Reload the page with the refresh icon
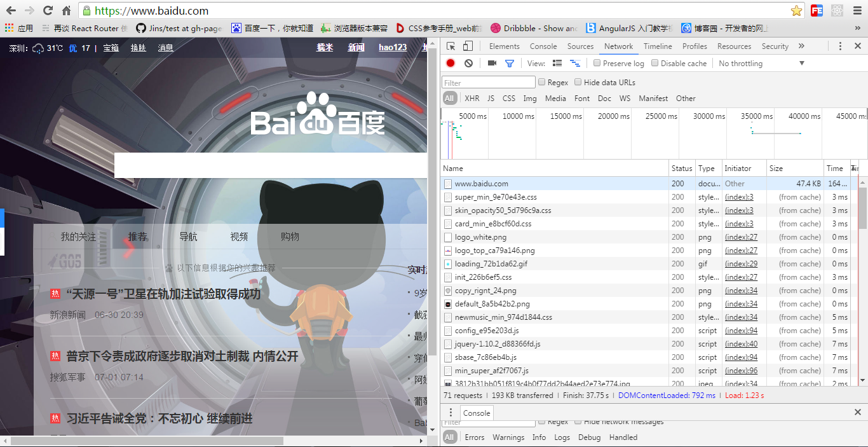This screenshot has height=447, width=868. pos(48,11)
